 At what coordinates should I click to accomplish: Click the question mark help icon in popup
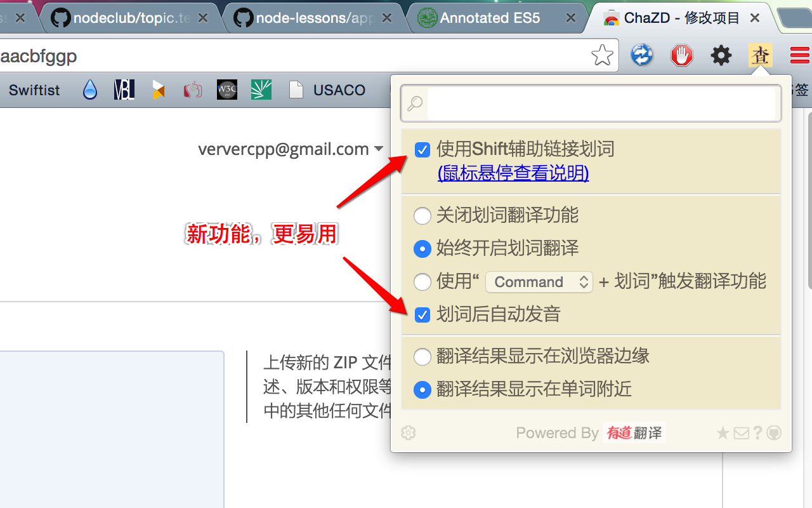pos(757,433)
